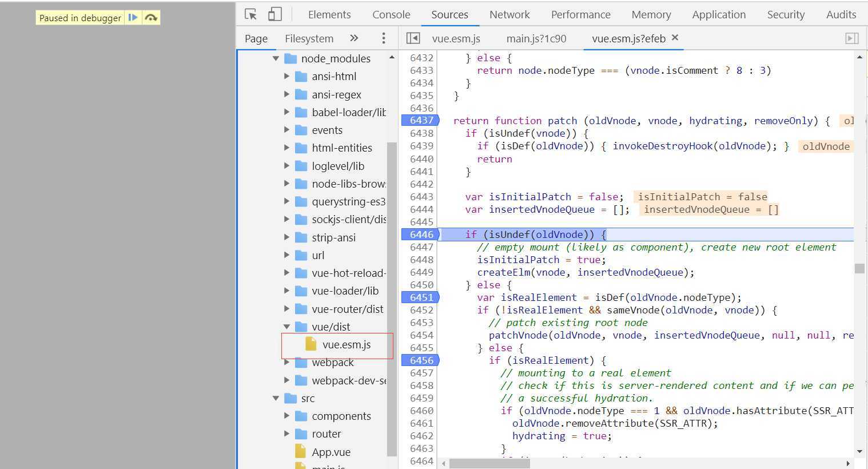868x469 pixels.
Task: Open vue.esm.js in the file tree
Action: (347, 344)
